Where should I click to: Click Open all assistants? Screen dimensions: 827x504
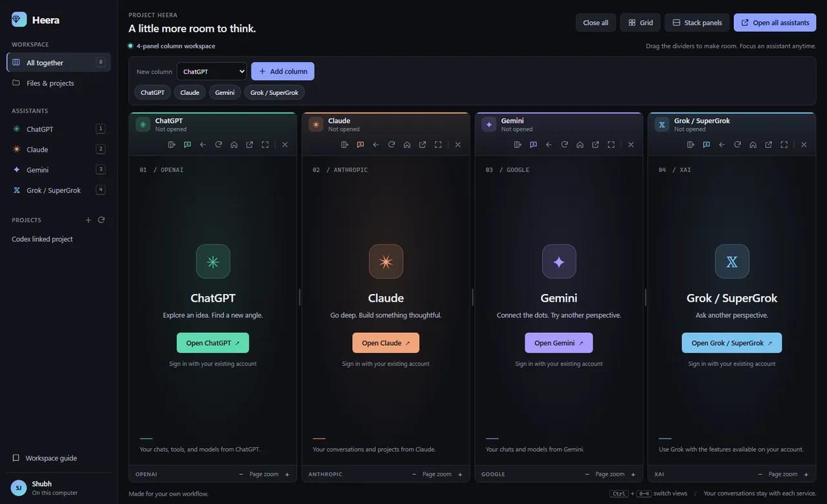775,23
